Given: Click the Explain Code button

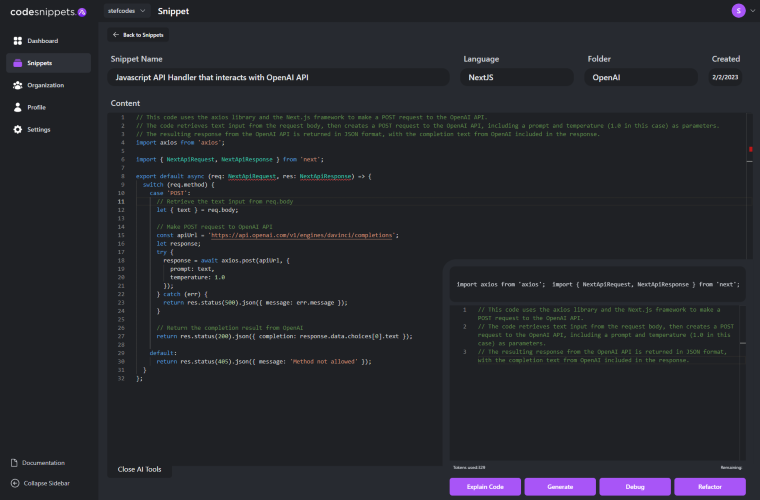Looking at the screenshot, I should point(485,486).
